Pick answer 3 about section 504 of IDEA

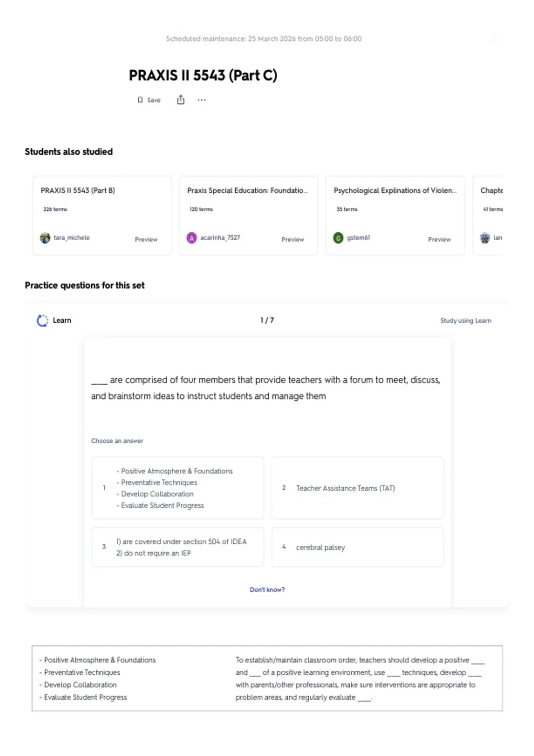coord(178,547)
